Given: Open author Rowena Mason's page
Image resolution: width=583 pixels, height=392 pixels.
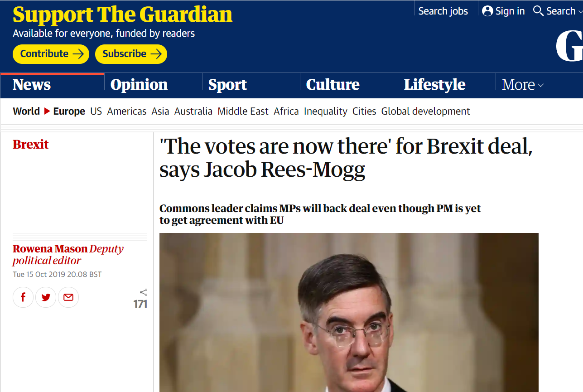Looking at the screenshot, I should click(x=50, y=249).
